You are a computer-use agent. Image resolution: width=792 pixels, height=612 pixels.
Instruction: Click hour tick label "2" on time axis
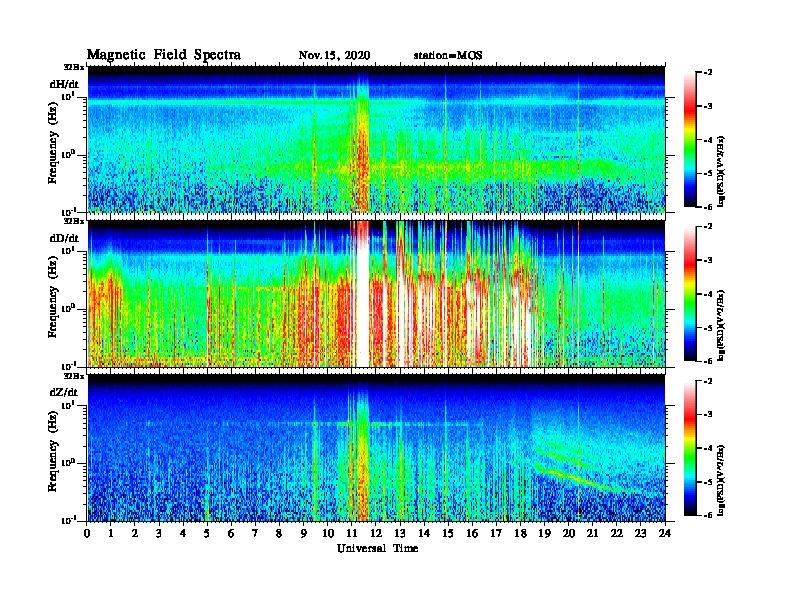pos(135,533)
